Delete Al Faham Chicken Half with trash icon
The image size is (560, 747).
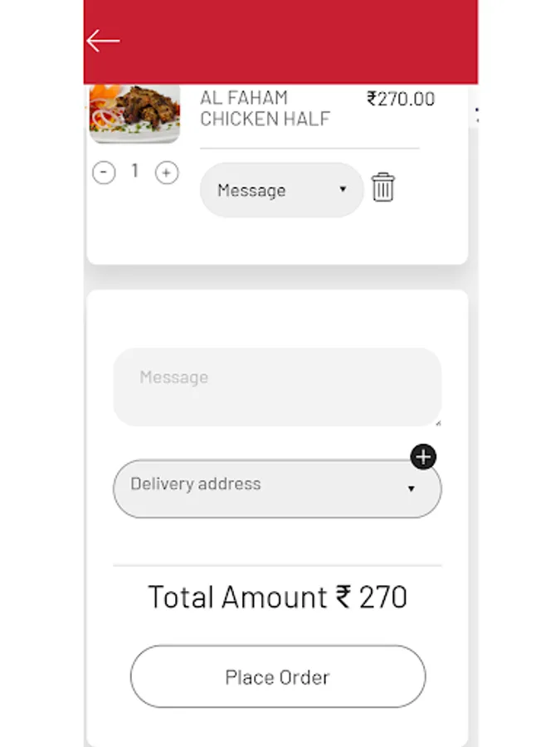coord(382,188)
